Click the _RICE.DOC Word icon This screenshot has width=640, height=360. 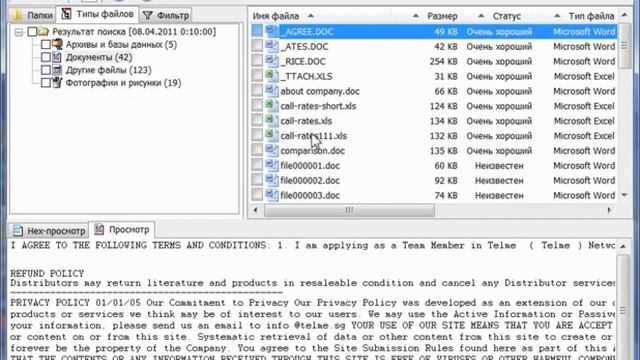(x=271, y=61)
